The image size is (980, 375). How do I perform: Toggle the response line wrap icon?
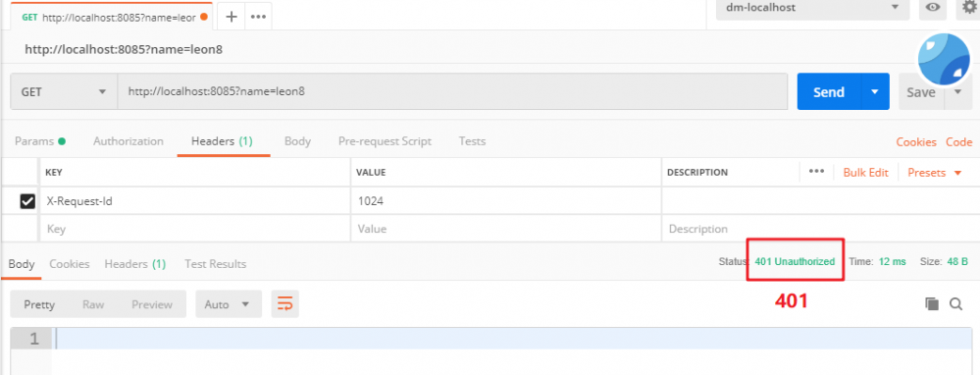point(285,304)
